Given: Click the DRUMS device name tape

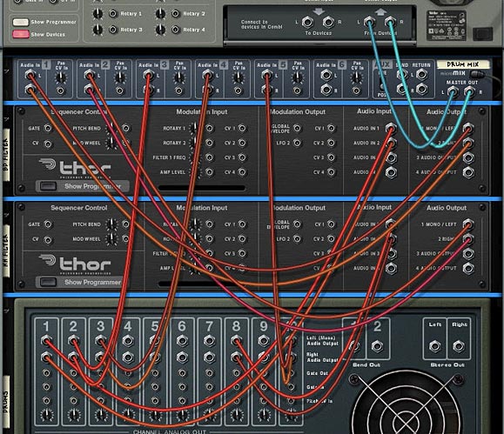Looking at the screenshot, I should point(6,402).
